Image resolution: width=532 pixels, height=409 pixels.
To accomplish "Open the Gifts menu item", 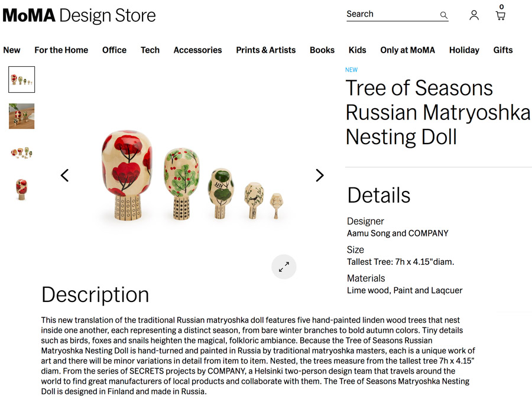I will (x=503, y=50).
